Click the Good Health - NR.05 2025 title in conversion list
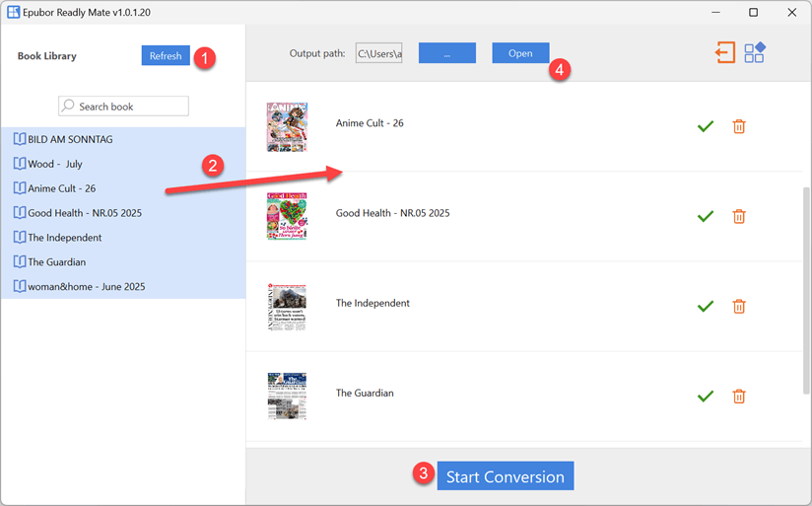The height and width of the screenshot is (506, 812). 392,213
